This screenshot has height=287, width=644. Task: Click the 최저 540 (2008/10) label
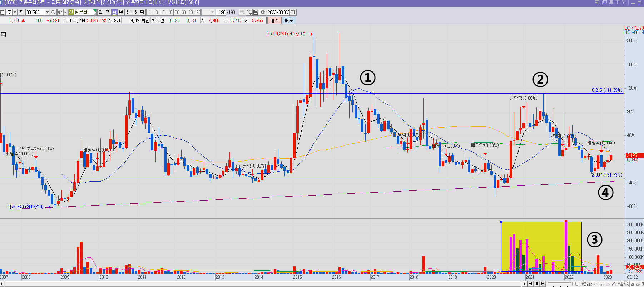coord(25,207)
